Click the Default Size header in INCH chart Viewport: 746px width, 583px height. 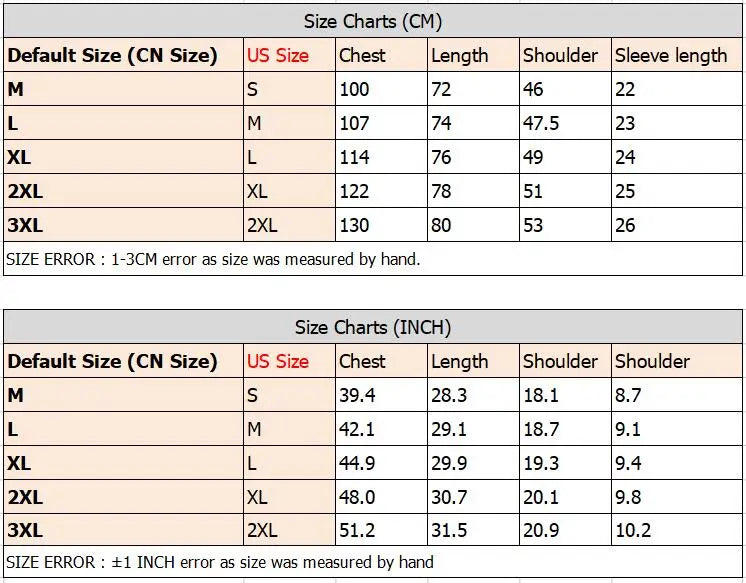click(x=112, y=361)
